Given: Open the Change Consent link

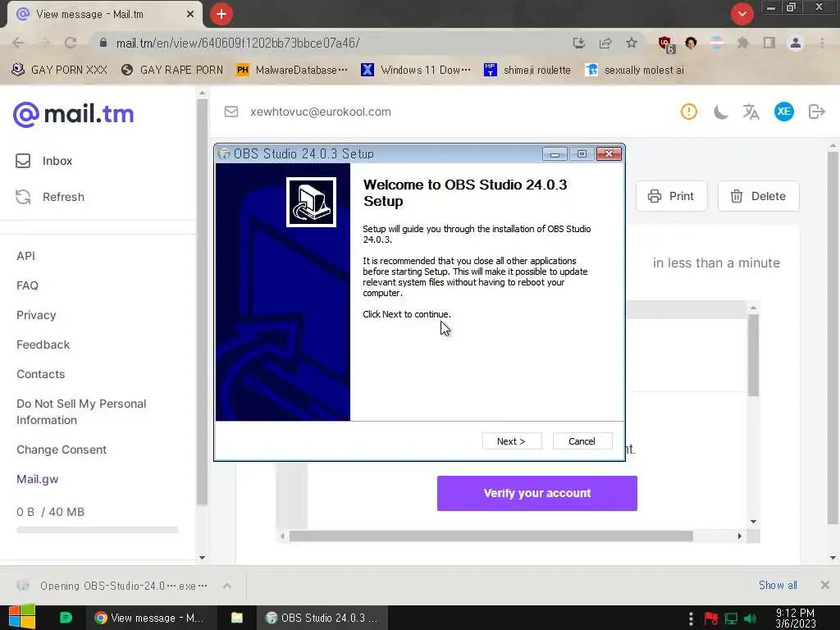Looking at the screenshot, I should pos(62,450).
